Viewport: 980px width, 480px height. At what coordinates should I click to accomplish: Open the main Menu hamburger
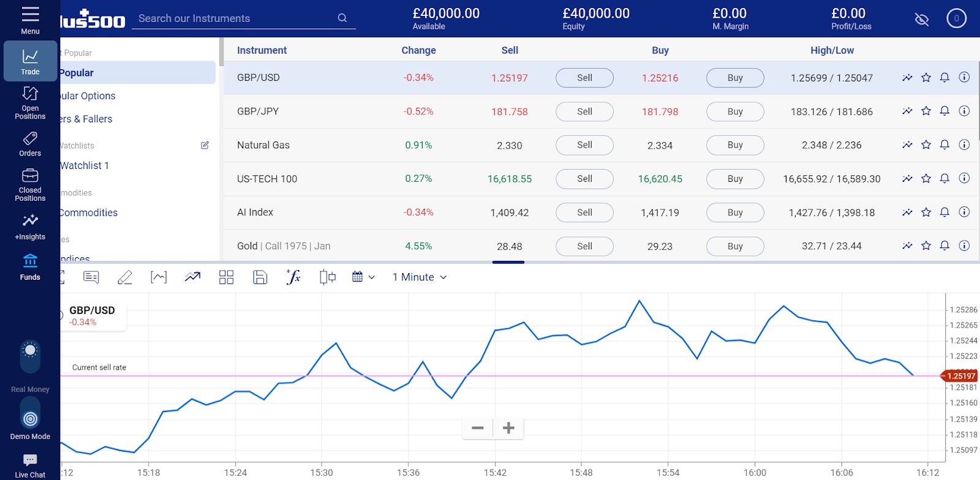click(30, 20)
